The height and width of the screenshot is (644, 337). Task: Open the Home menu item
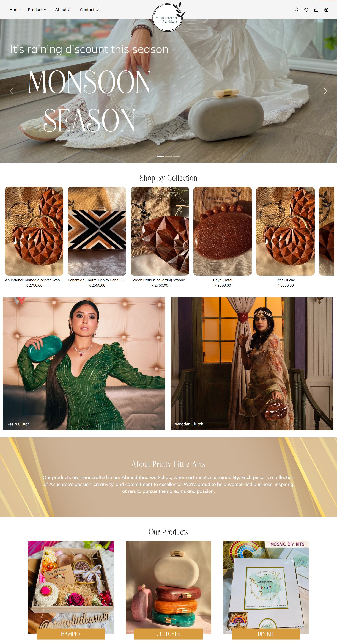pos(15,10)
